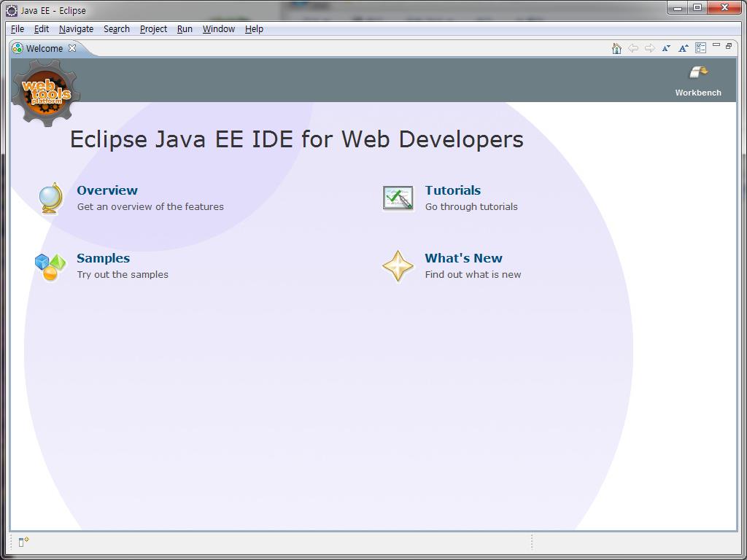Close the Welcome tab
Viewport: 747px width, 560px height.
[72, 48]
